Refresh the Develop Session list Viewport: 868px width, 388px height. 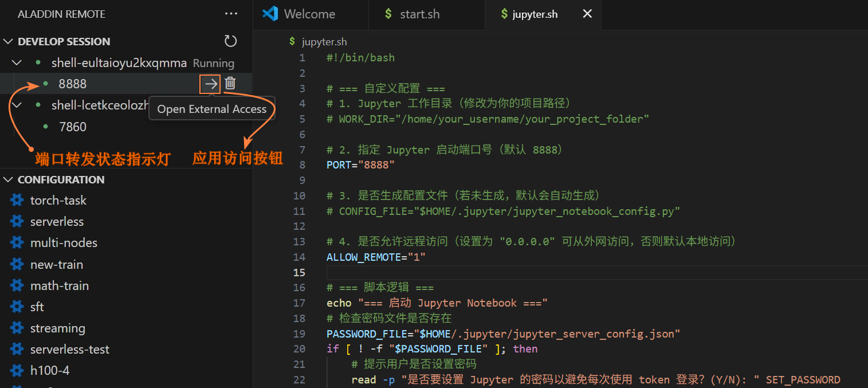[230, 41]
